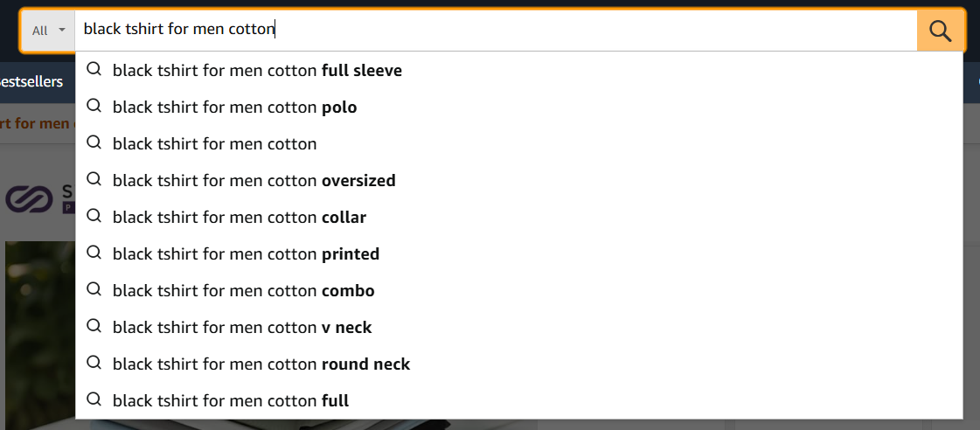Click the magnifier icon beside 'polo'
Viewport: 980px width, 430px height.
(x=94, y=107)
